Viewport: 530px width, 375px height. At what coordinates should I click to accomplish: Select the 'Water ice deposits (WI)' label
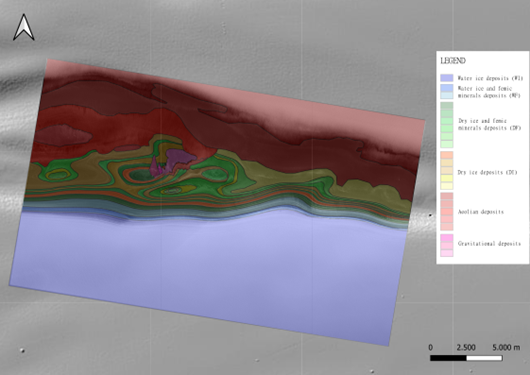(490, 78)
